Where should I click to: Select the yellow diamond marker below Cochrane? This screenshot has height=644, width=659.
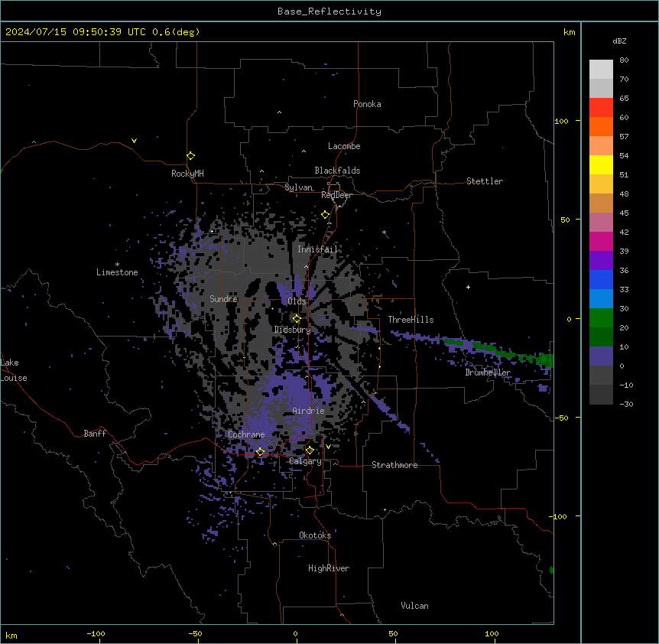(260, 452)
